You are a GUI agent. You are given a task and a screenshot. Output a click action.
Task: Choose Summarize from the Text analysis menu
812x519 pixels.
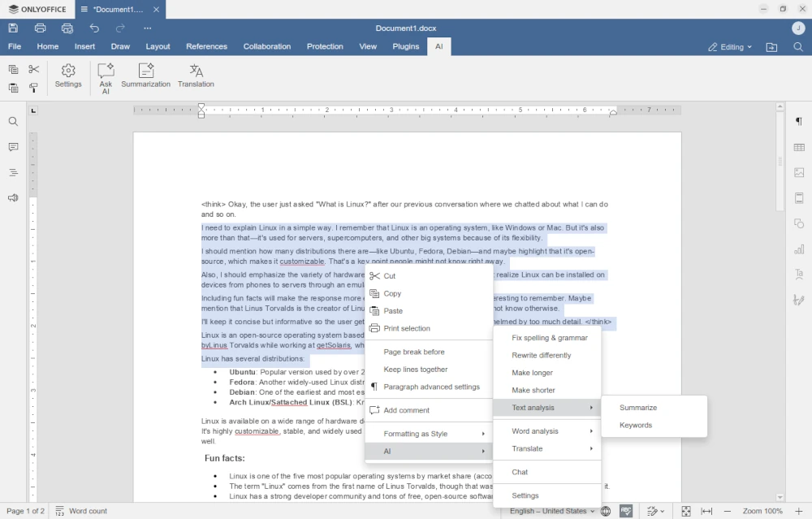pos(638,407)
